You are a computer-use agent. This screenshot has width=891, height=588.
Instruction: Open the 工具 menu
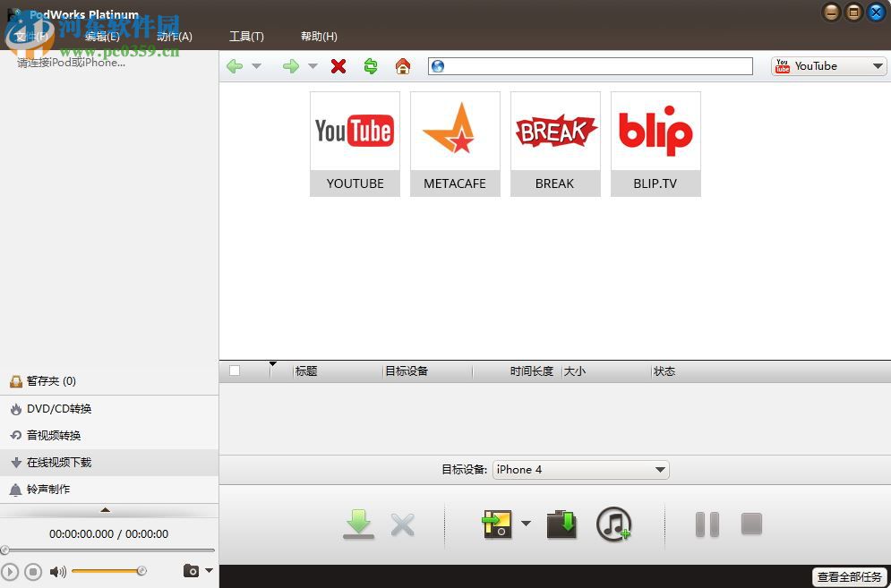247,37
